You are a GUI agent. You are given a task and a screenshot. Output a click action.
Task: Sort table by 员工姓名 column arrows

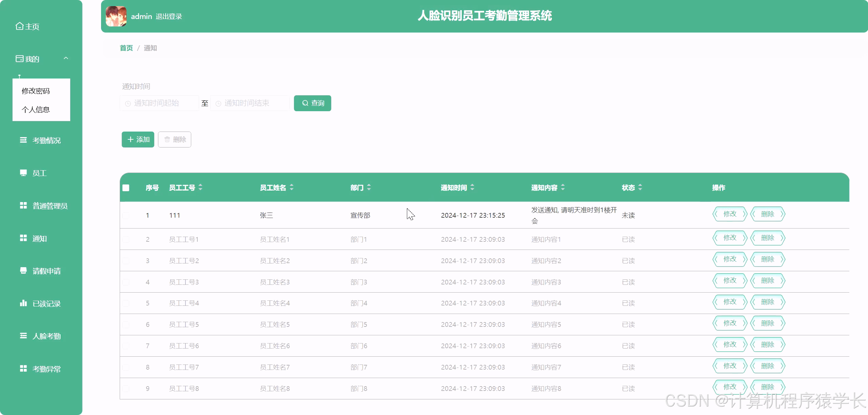click(x=292, y=187)
